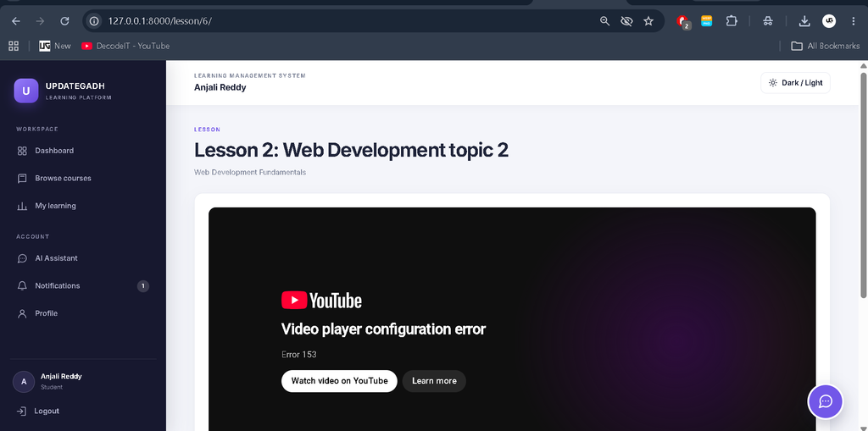
Task: Click Watch video on YouTube button
Action: 339,381
